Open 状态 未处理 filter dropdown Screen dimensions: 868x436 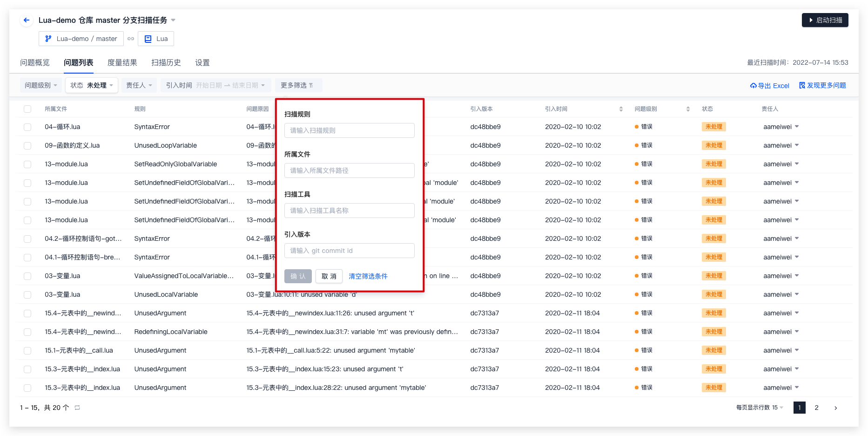(x=92, y=85)
